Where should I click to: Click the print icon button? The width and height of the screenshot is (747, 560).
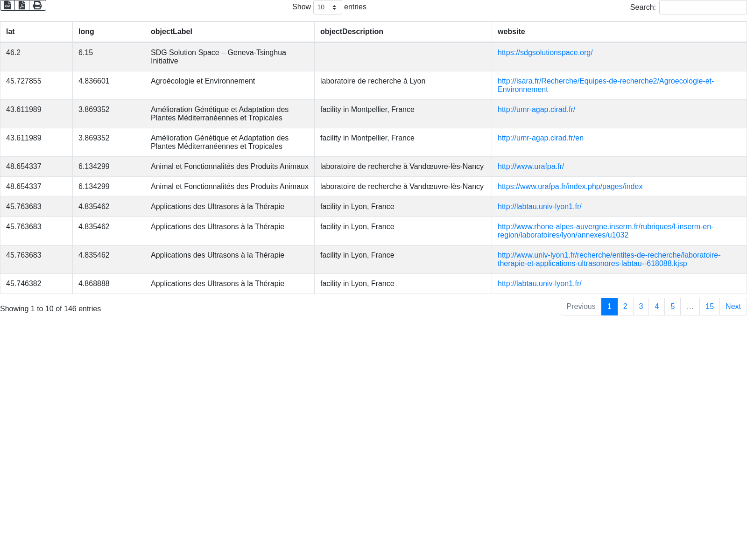click(x=37, y=6)
